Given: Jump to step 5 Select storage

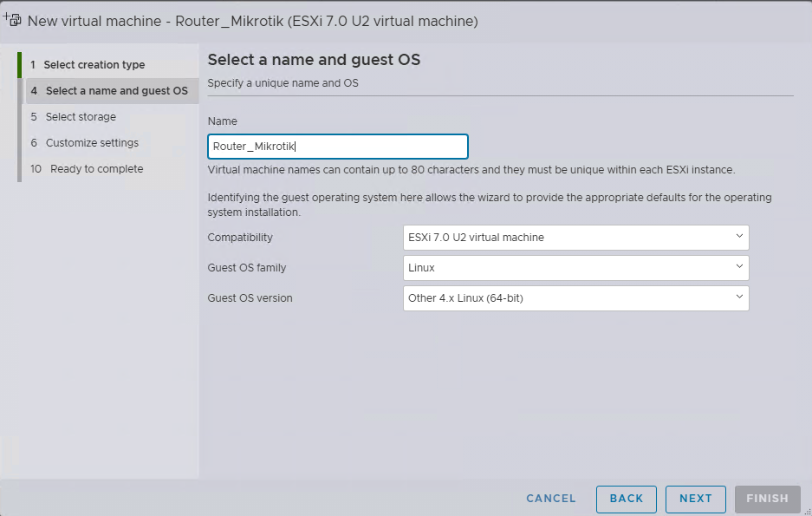Looking at the screenshot, I should pos(81,117).
